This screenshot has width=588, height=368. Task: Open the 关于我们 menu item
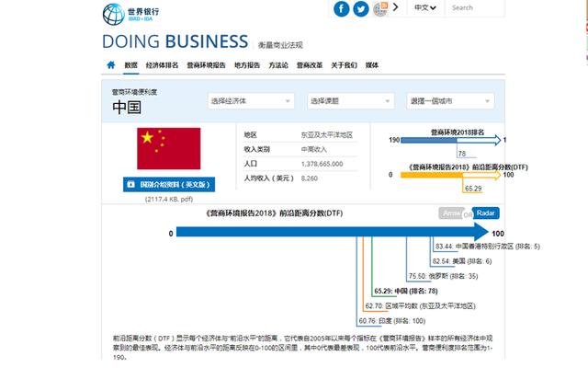(x=344, y=65)
